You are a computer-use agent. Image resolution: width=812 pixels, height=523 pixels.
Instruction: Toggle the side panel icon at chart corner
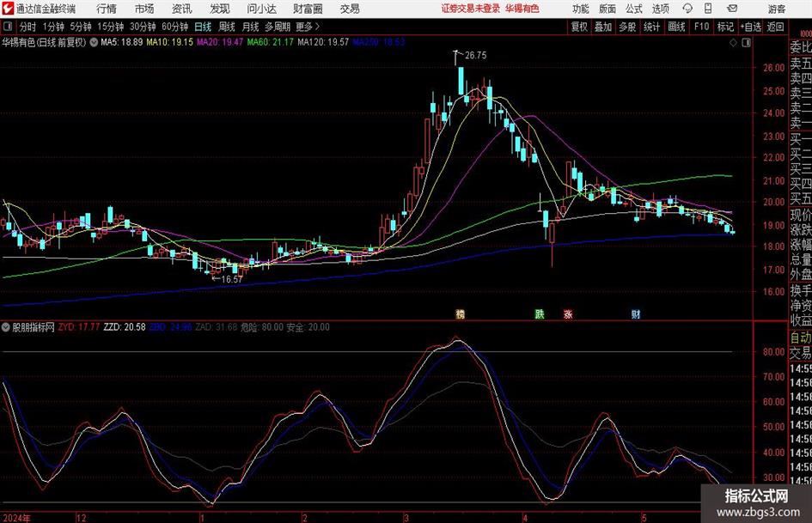746,43
